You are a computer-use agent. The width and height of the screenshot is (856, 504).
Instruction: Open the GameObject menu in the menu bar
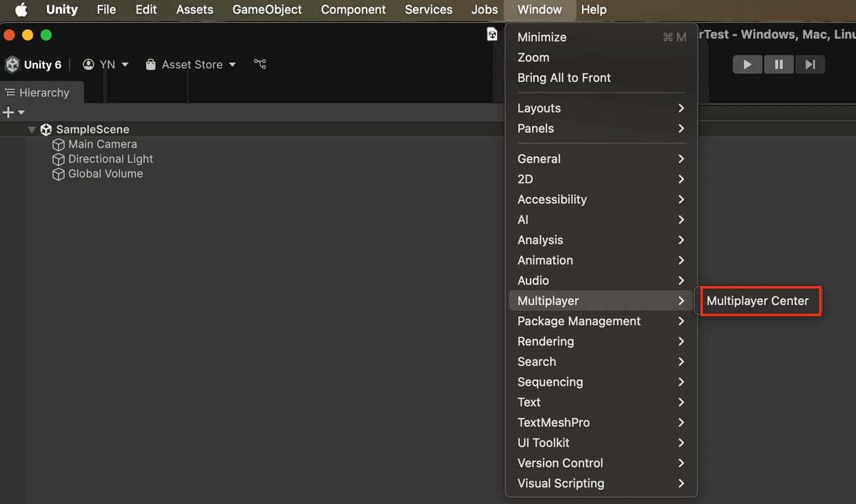[267, 10]
